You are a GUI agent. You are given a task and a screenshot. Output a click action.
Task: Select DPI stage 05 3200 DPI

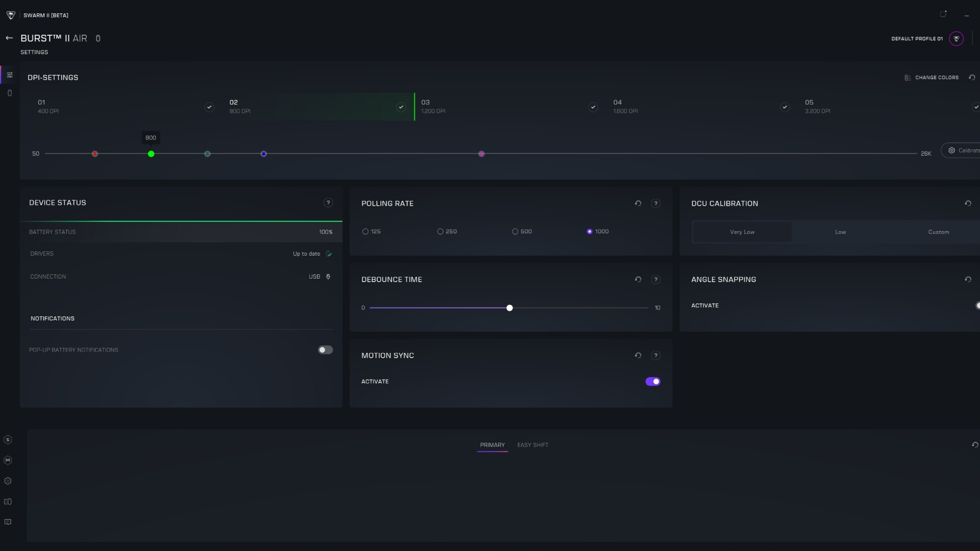pos(889,107)
